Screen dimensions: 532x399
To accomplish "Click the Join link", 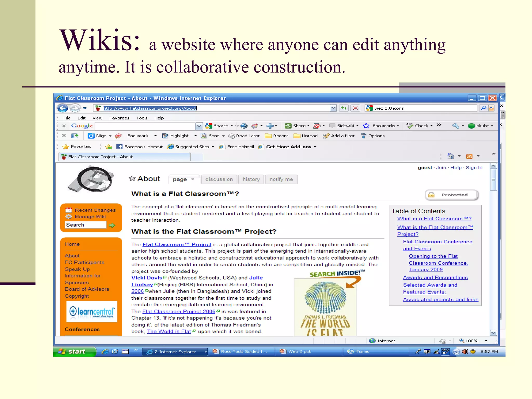I will tap(441, 168).
